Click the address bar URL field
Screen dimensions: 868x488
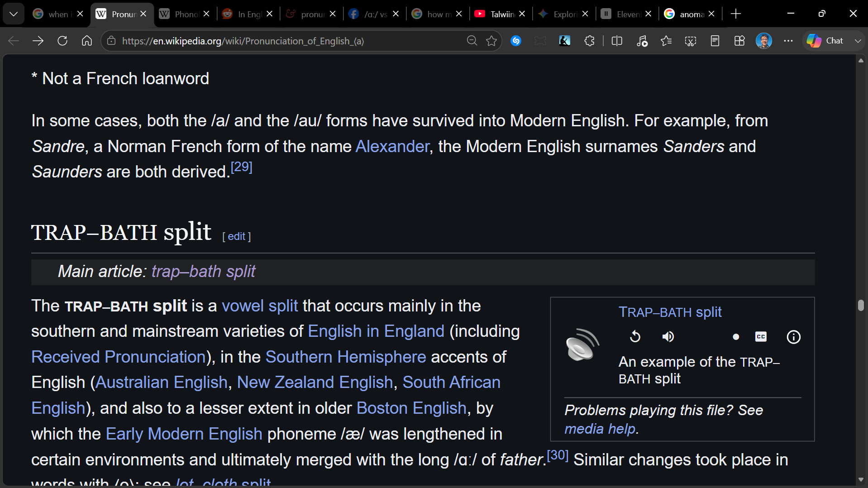290,41
